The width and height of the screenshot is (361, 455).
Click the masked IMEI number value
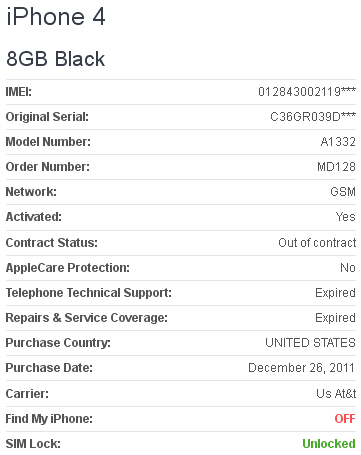307,91
